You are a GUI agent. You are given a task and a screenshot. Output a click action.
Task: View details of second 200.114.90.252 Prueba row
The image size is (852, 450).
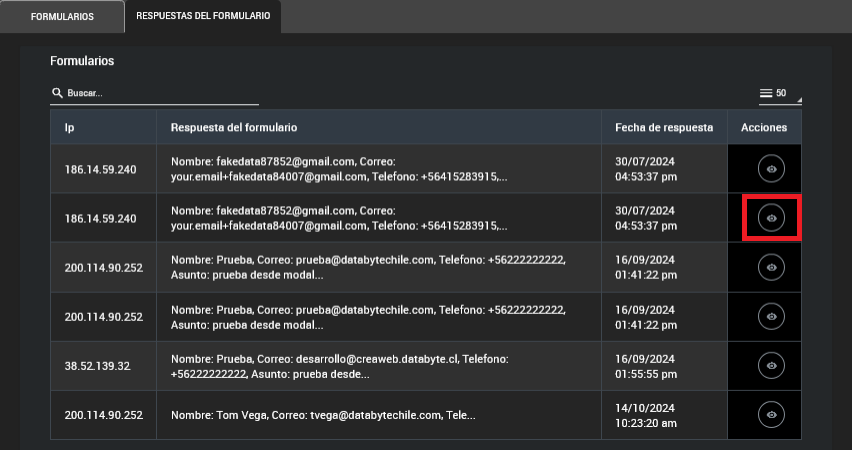pos(770,316)
